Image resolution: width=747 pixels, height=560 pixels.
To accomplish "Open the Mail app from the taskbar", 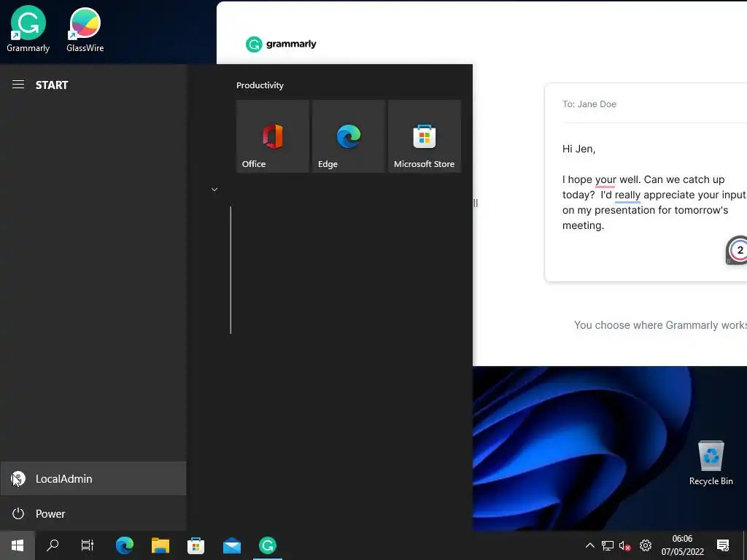I will pos(232,545).
